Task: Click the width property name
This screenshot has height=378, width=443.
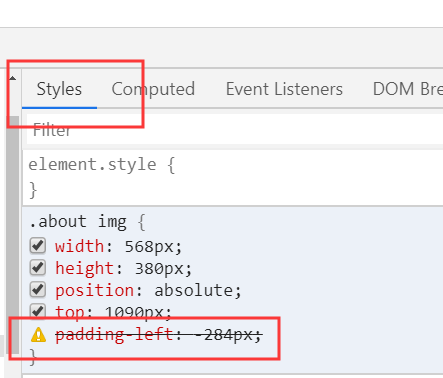Action: click(x=79, y=246)
